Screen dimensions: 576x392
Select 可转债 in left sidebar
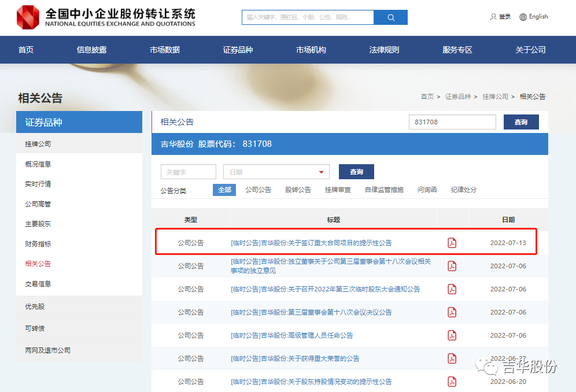[79, 328]
